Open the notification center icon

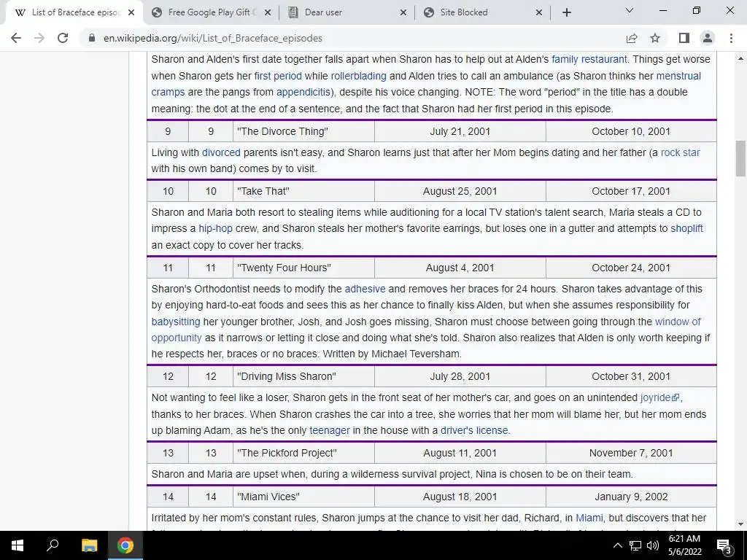(724, 546)
